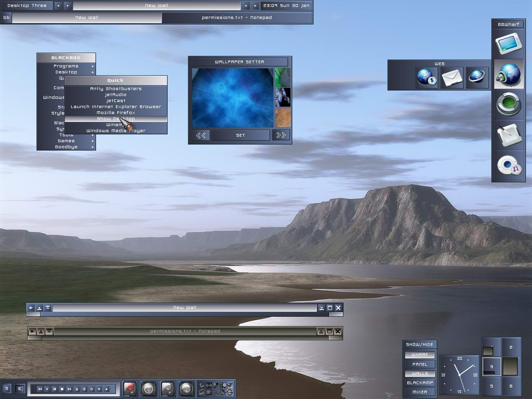Expand Goodbye submenu in Blackbox menu
The width and height of the screenshot is (532, 399).
tap(66, 147)
